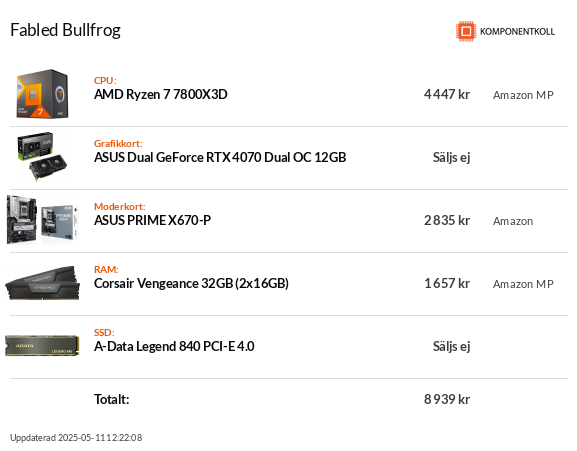Click the Komponentkoll chip logo icon
This screenshot has height=451, width=577.
click(466, 31)
